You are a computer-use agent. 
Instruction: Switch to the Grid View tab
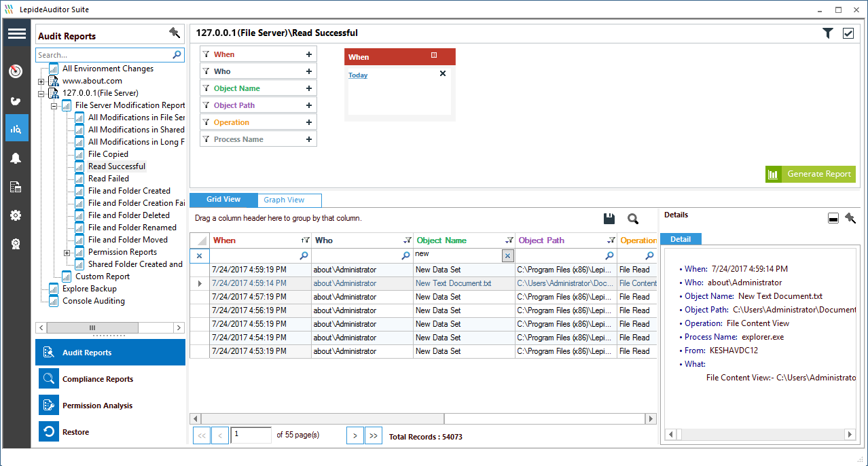point(223,200)
